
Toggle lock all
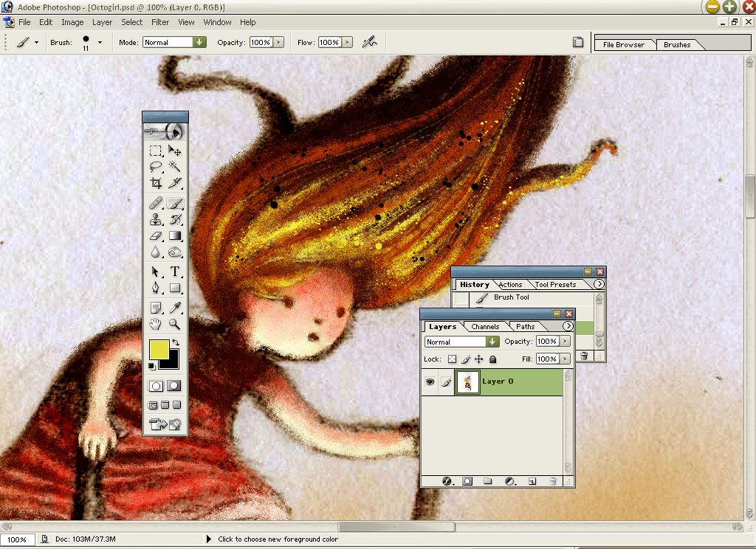click(492, 359)
